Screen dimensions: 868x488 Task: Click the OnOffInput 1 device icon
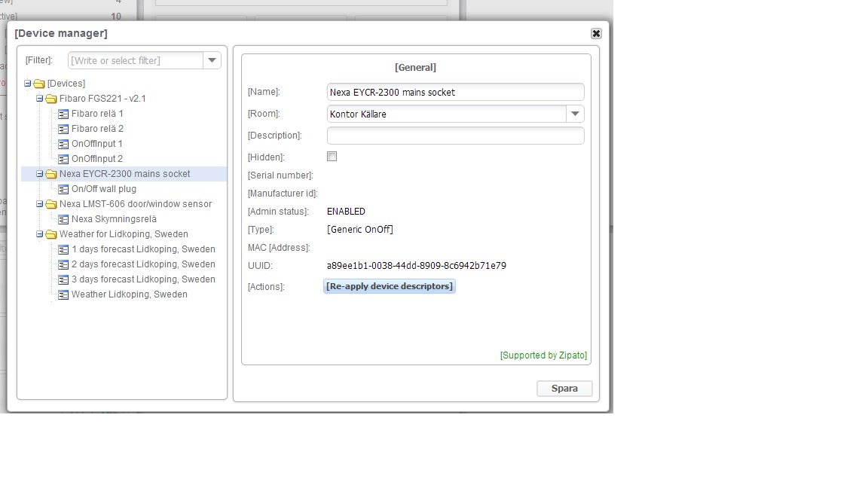click(63, 144)
